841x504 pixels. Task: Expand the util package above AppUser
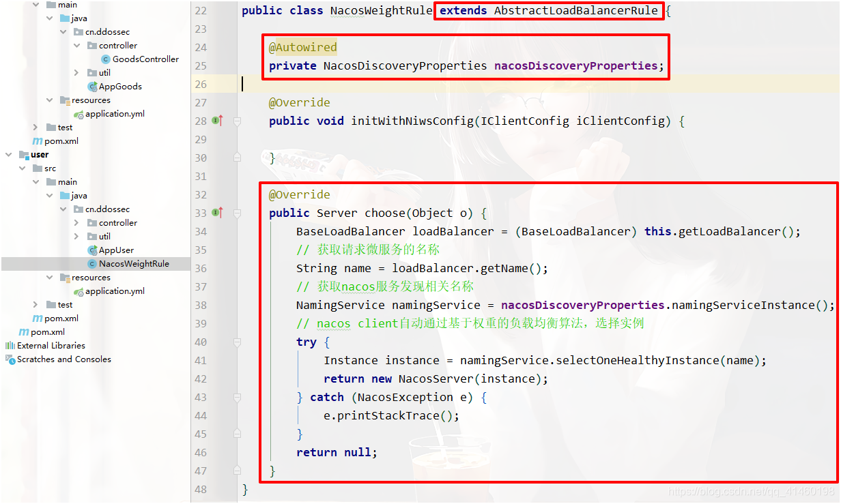[x=77, y=237]
